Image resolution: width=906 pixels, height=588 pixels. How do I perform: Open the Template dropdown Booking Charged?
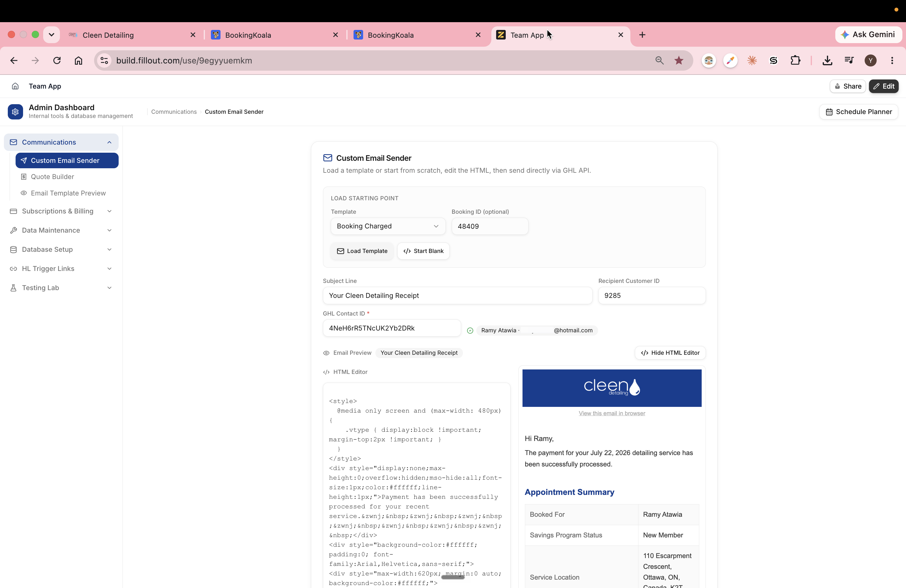pos(388,226)
